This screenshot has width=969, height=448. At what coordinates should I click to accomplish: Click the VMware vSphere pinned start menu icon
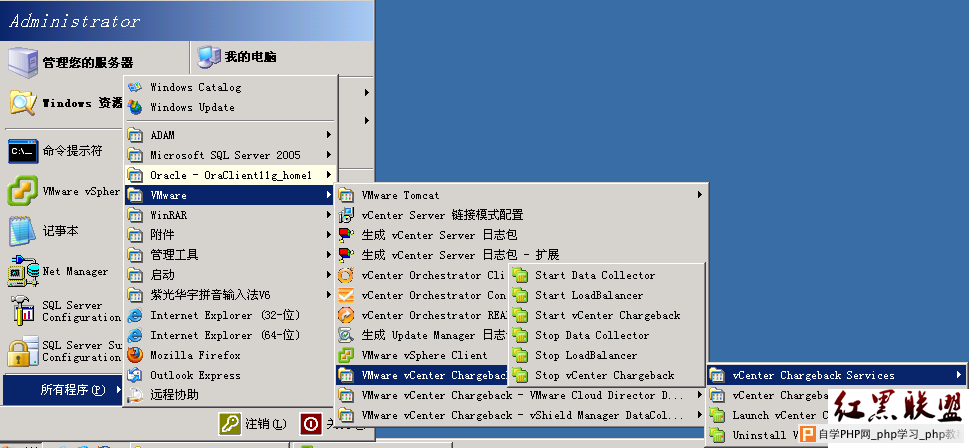[x=23, y=191]
